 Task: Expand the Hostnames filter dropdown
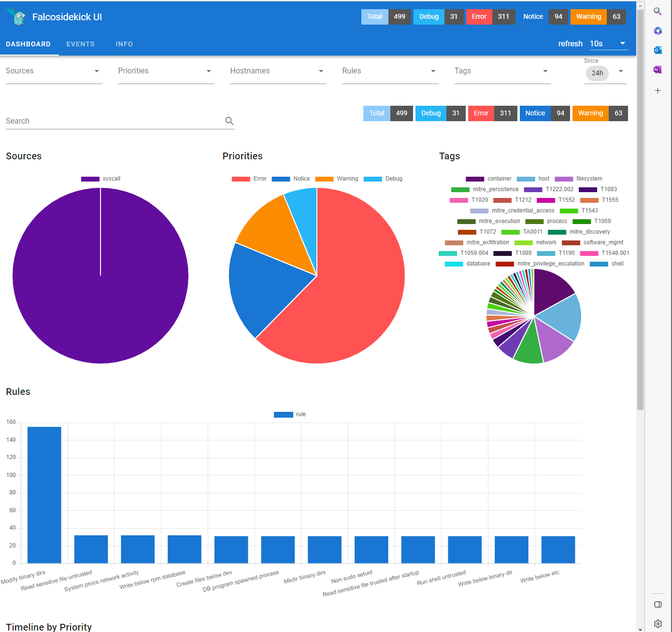[x=278, y=71]
